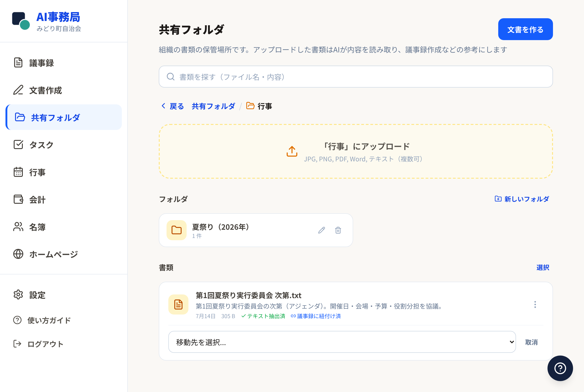Go to 共有フォルダ breadcrumb
This screenshot has height=392, width=584.
[213, 106]
